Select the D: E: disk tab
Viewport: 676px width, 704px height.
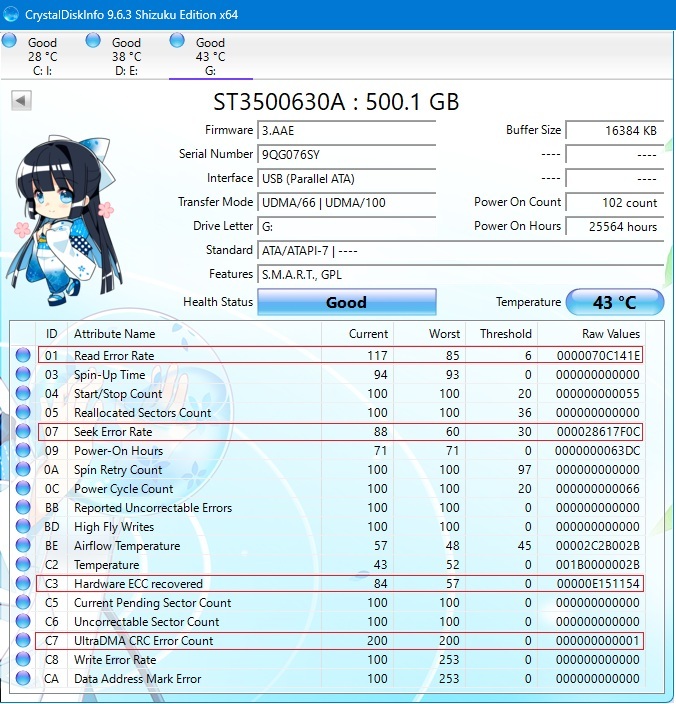click(126, 56)
